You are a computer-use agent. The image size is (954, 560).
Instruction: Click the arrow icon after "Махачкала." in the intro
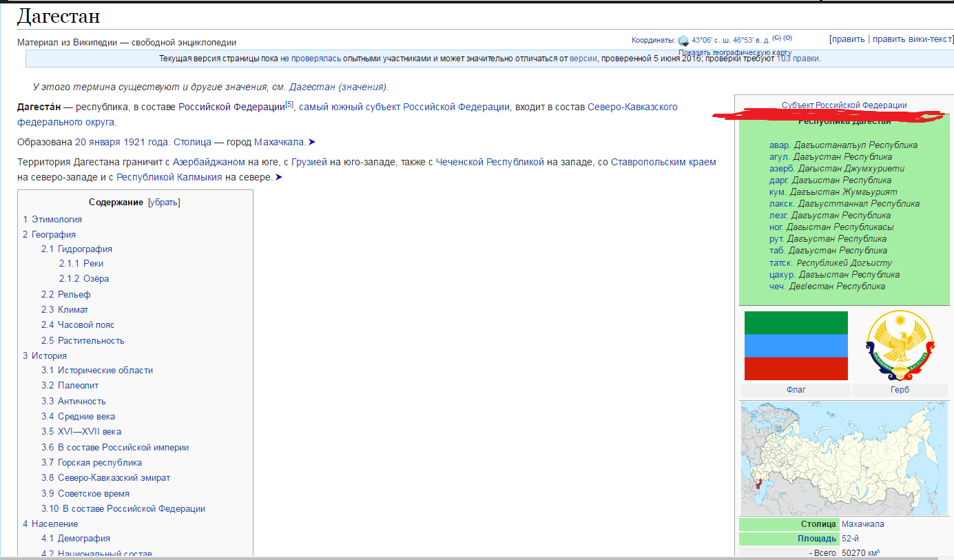click(312, 142)
